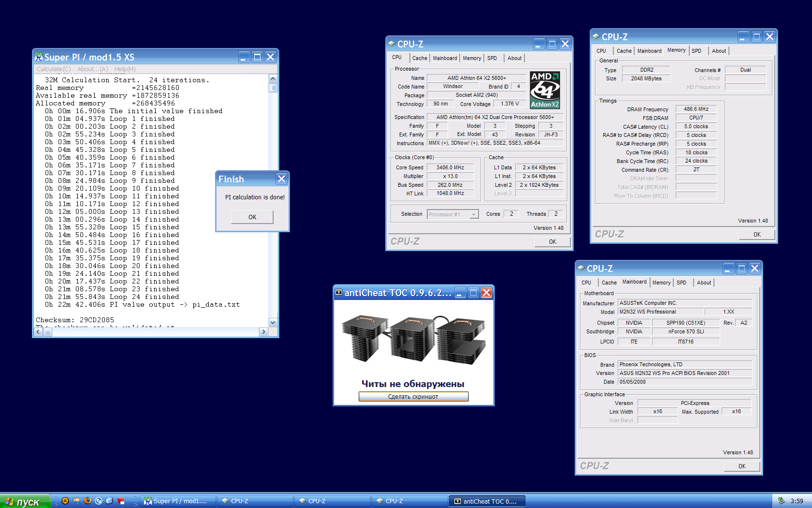Click the Model field M2N32 WS Professional
The height and width of the screenshot is (508, 812).
pyautogui.click(x=661, y=312)
